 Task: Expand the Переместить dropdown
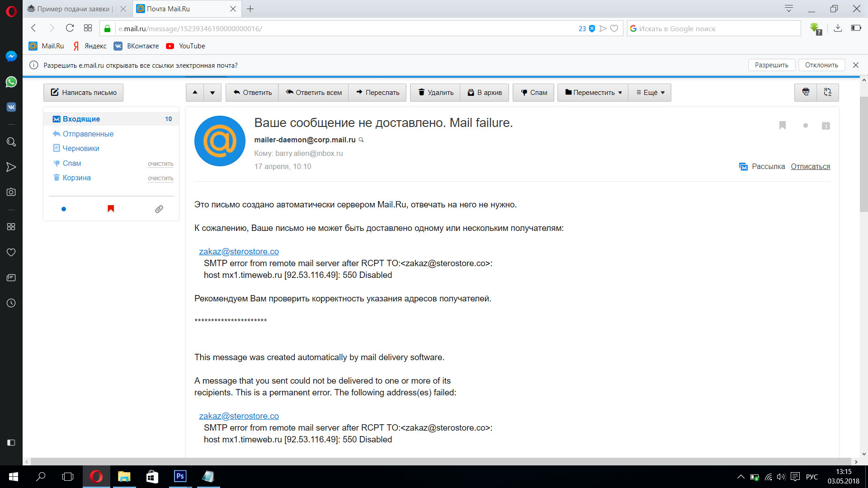tap(593, 92)
